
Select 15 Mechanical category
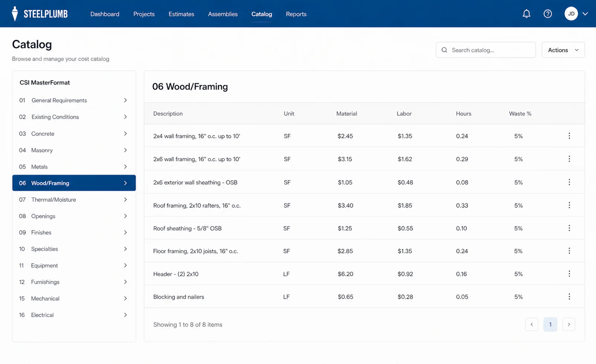coord(74,298)
